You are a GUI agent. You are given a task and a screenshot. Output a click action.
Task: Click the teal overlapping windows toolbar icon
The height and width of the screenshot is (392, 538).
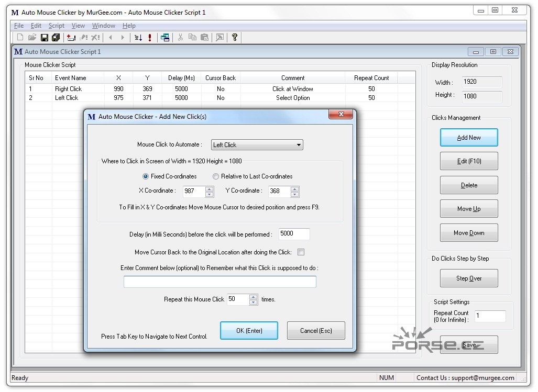point(165,37)
